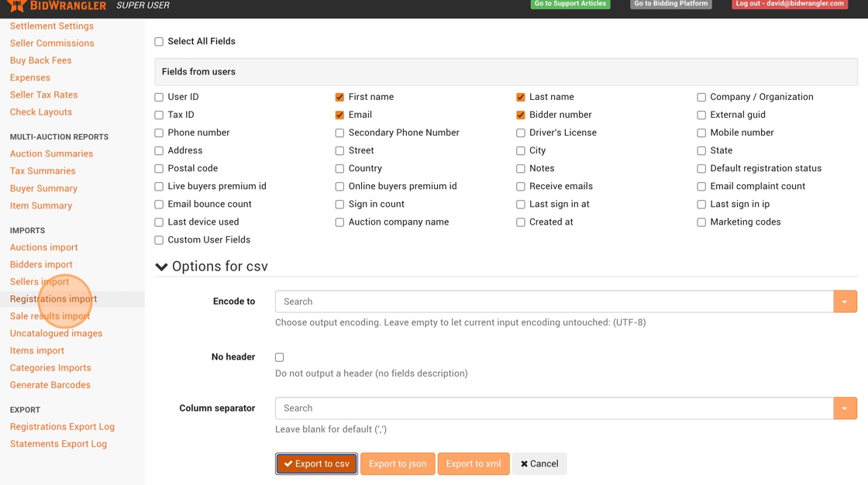Cancel the export with the Cancel button
The width and height of the screenshot is (868, 485).
539,464
